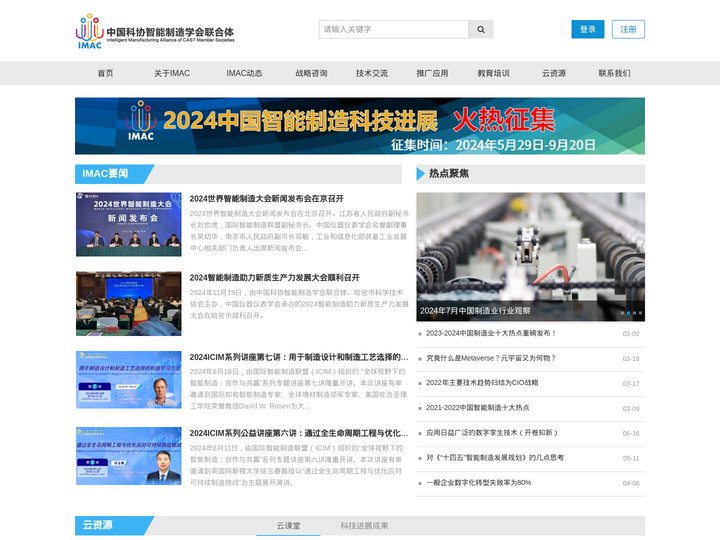Click the 云资源 section header label

pyautogui.click(x=97, y=525)
